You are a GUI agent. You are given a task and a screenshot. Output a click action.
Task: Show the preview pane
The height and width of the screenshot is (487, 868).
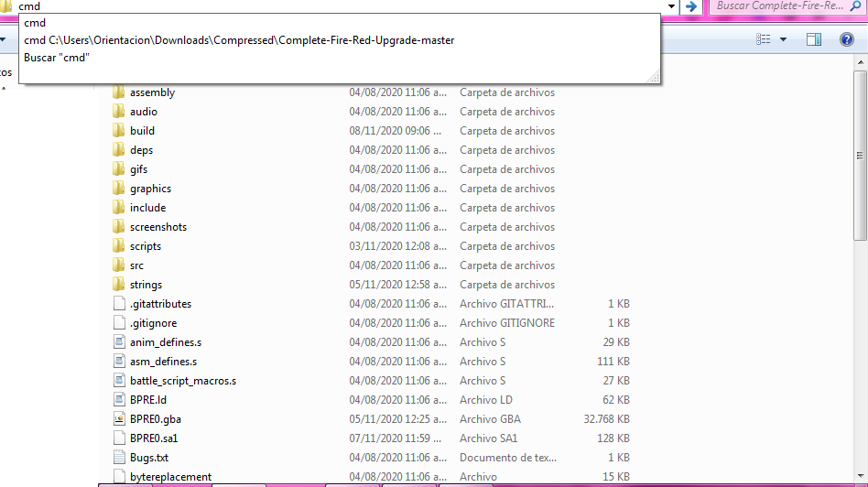[813, 39]
